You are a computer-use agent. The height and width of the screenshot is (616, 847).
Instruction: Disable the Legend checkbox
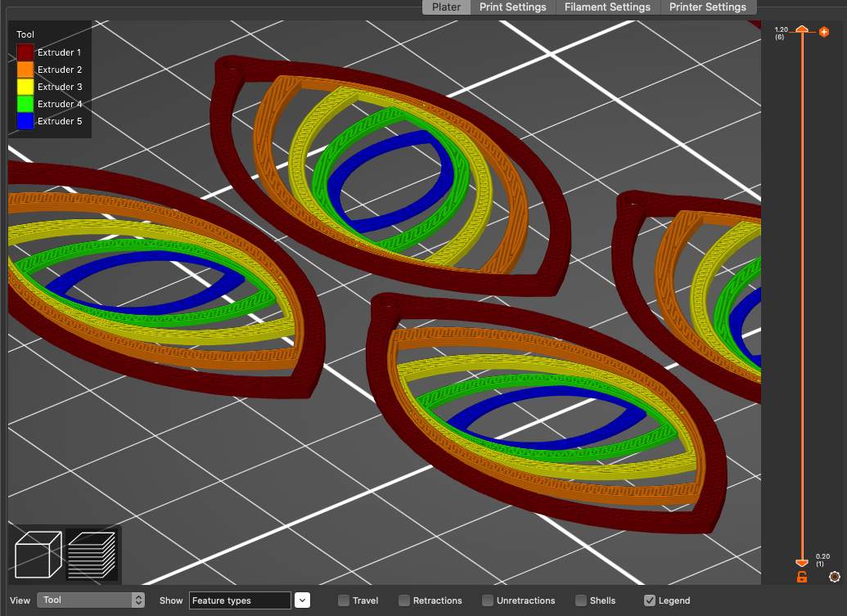coord(649,600)
